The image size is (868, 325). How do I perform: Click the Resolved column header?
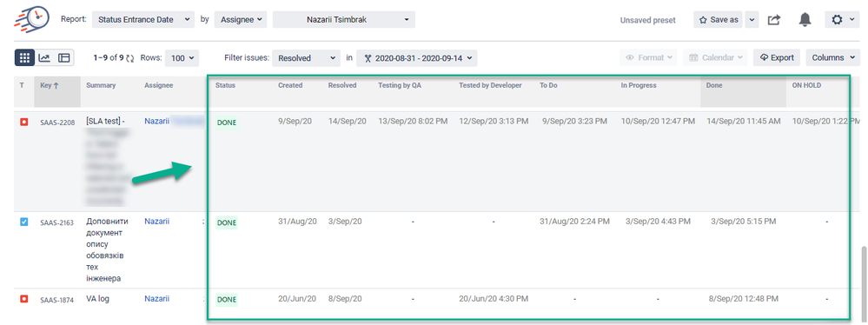(x=342, y=85)
